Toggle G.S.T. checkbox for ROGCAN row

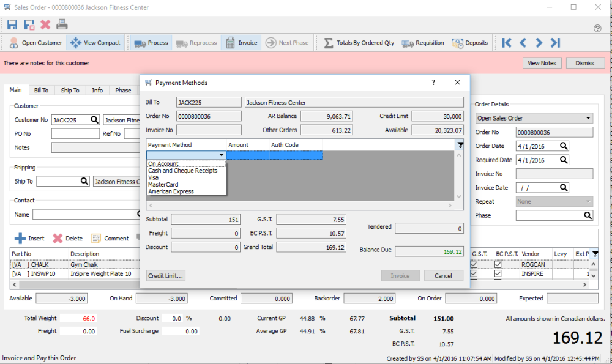tap(475, 264)
